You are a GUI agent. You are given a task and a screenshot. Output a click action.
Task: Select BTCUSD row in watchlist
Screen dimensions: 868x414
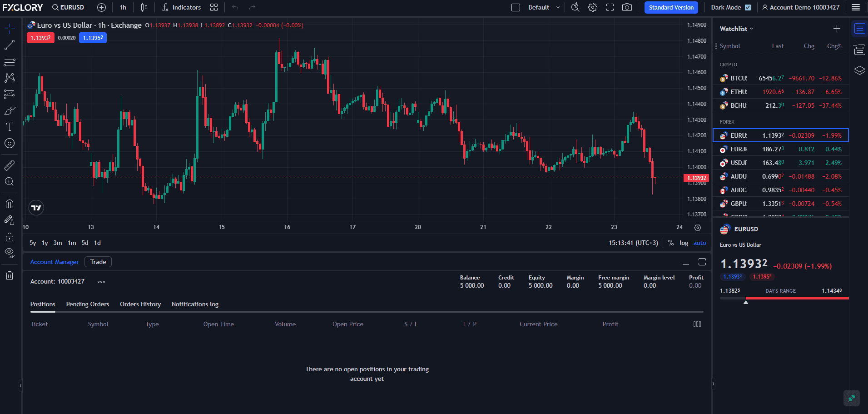tap(781, 78)
